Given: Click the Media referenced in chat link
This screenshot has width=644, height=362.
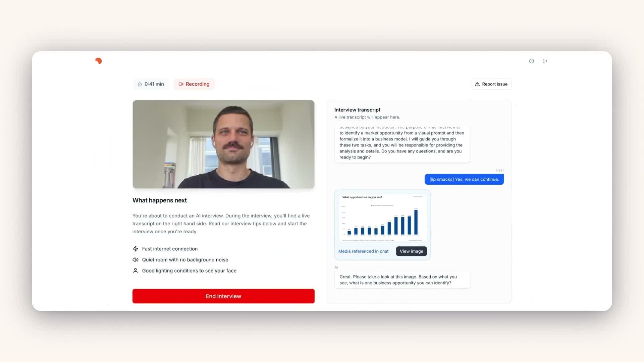Looking at the screenshot, I should pyautogui.click(x=363, y=251).
